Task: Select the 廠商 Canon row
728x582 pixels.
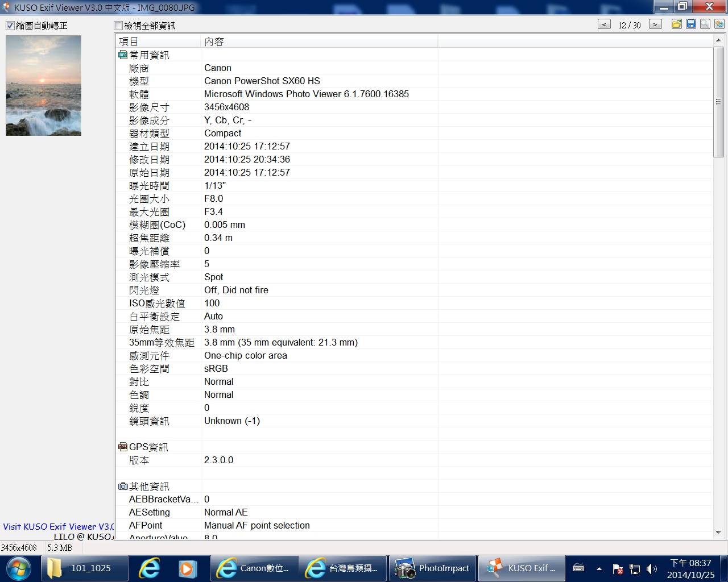Action: click(x=413, y=68)
